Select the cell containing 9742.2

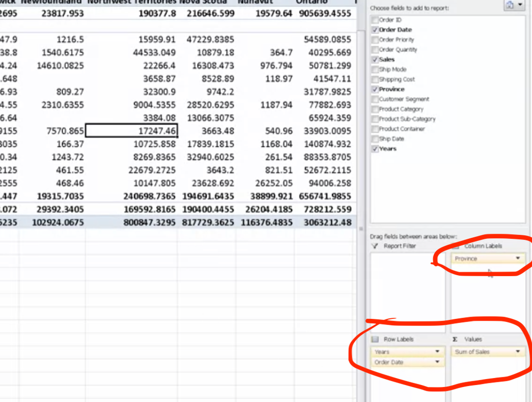click(207, 92)
